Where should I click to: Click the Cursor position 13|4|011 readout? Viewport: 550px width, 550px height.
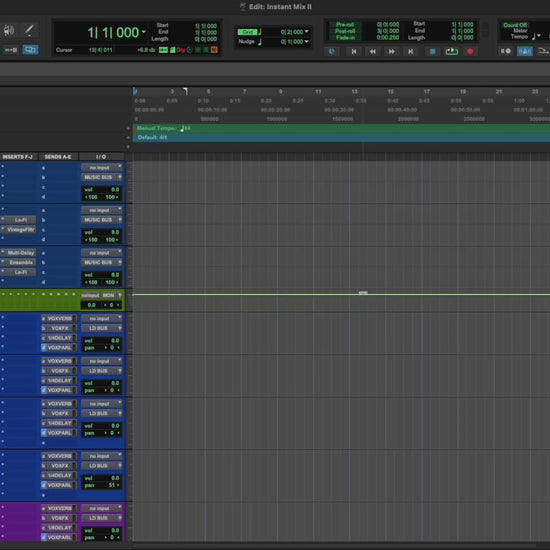point(100,50)
